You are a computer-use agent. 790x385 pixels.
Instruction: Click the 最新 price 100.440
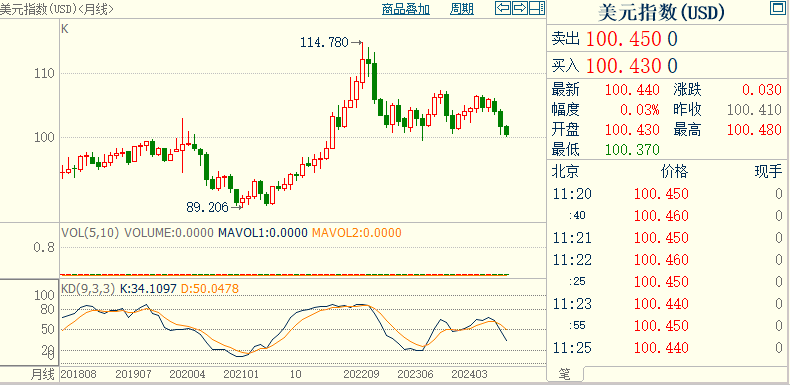pyautogui.click(x=632, y=90)
